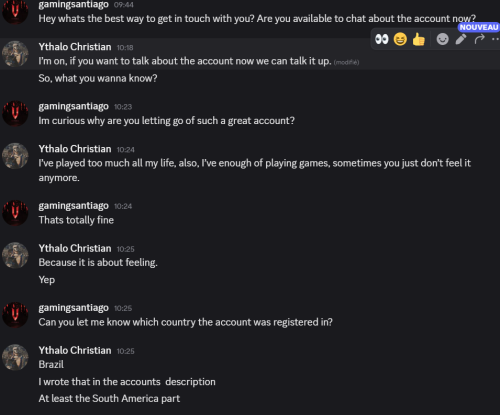React with the laughing face emoji

point(400,39)
